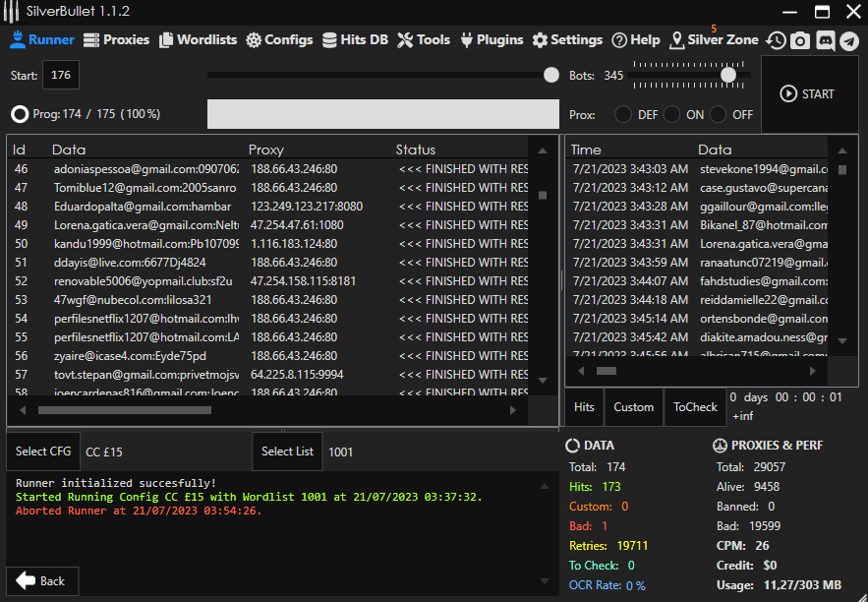Click proxy cell 47.254.158.115:8181
This screenshot has width=868, height=602.
[303, 281]
